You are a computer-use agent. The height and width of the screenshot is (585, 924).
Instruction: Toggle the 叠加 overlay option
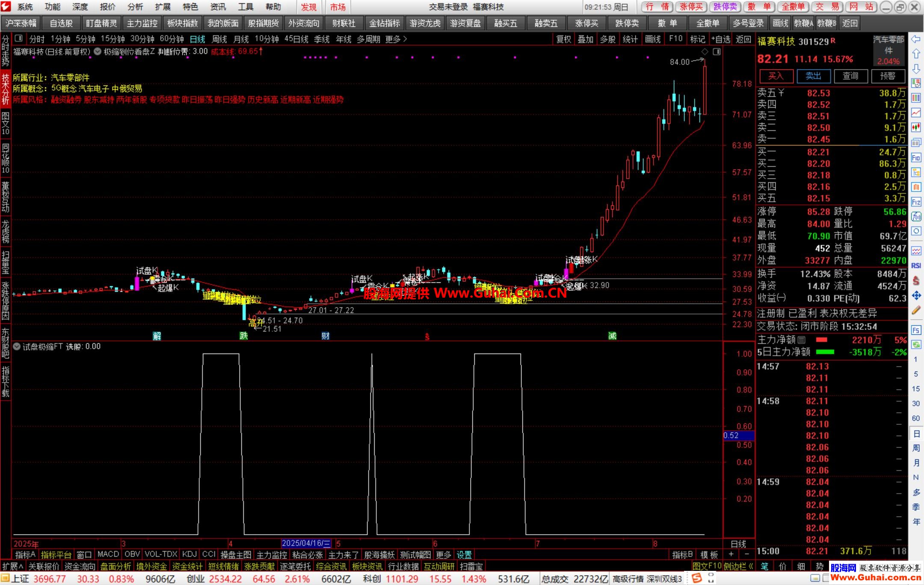click(586, 39)
